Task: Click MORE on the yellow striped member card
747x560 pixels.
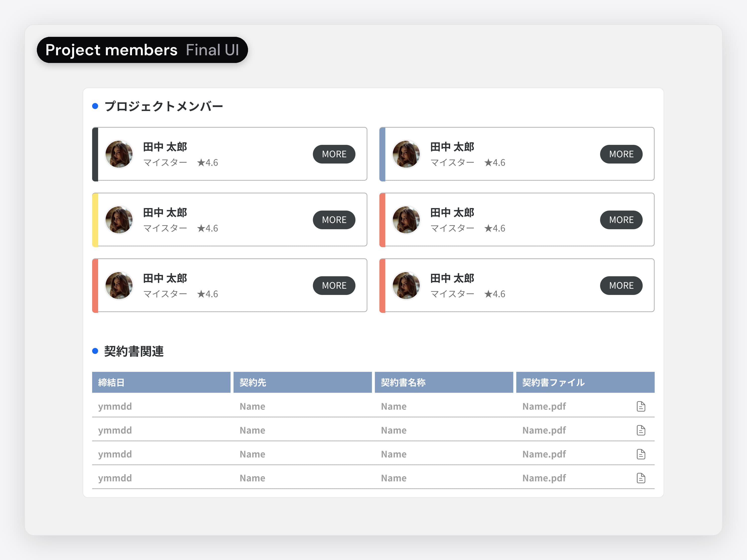Action: (334, 220)
